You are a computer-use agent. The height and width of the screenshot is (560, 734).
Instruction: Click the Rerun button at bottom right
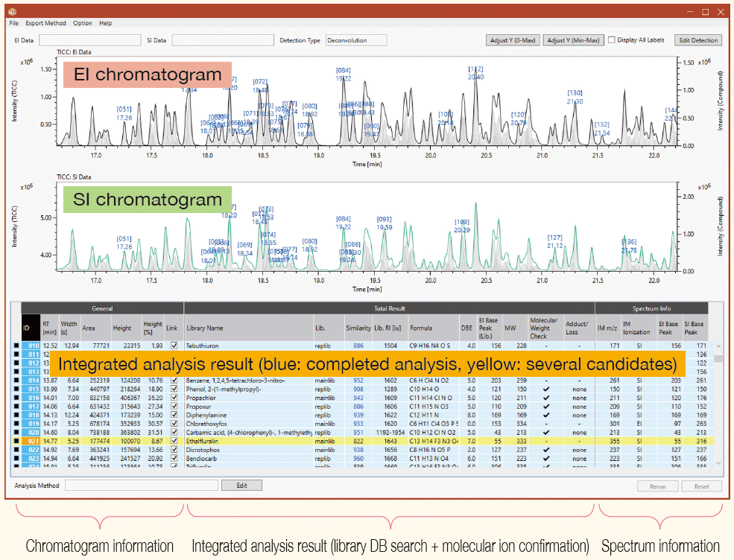[x=658, y=485]
